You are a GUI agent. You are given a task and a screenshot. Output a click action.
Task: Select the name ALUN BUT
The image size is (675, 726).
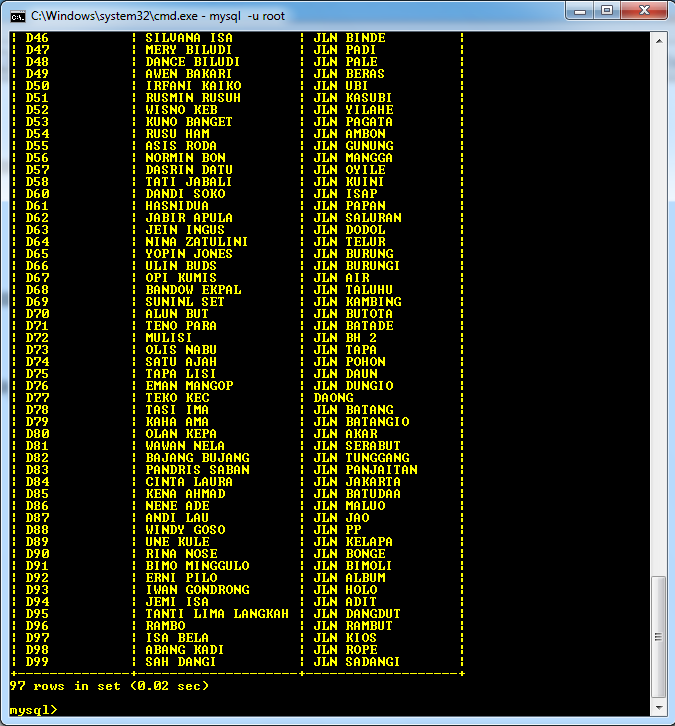[177, 315]
